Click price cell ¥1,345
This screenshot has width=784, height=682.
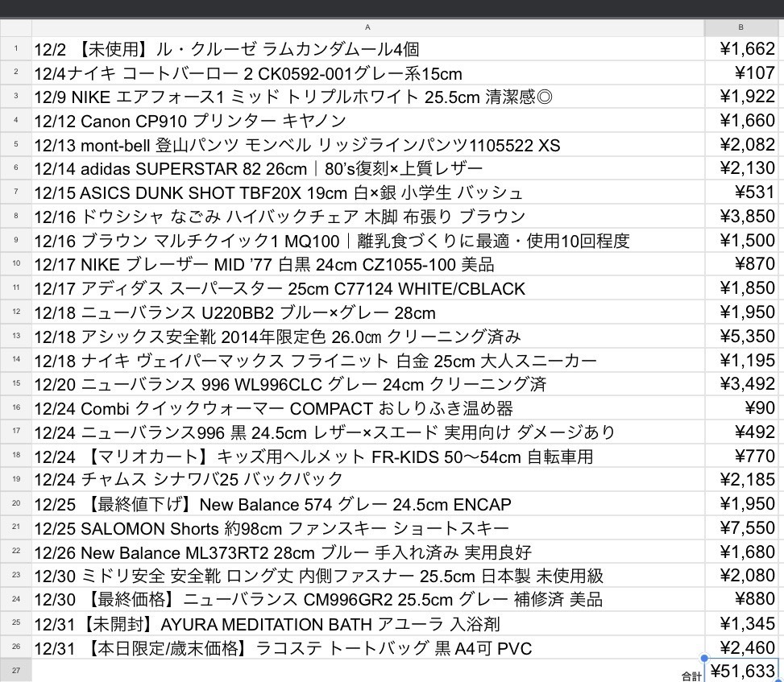[741, 623]
